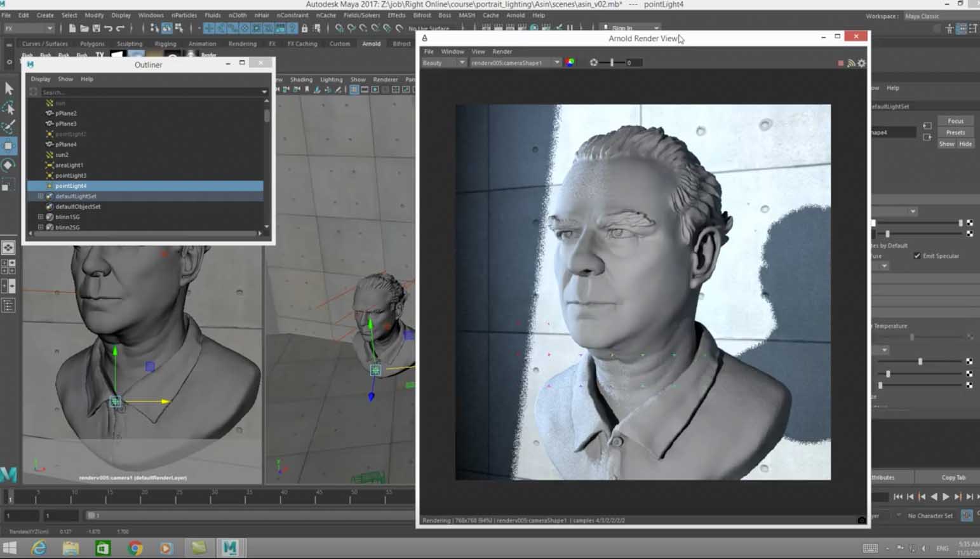The image size is (980, 559).
Task: Select the arrow Select tool in the toolbox
Action: point(9,88)
